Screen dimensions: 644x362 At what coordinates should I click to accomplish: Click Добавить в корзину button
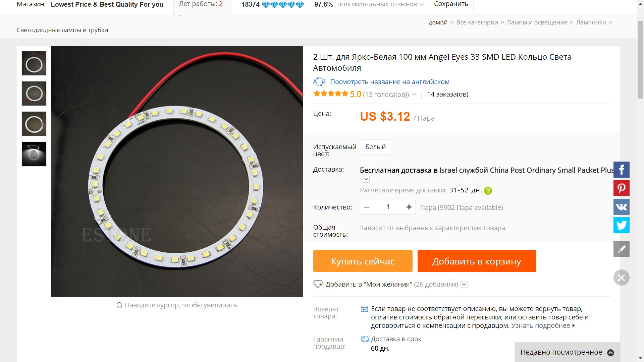pos(477,261)
